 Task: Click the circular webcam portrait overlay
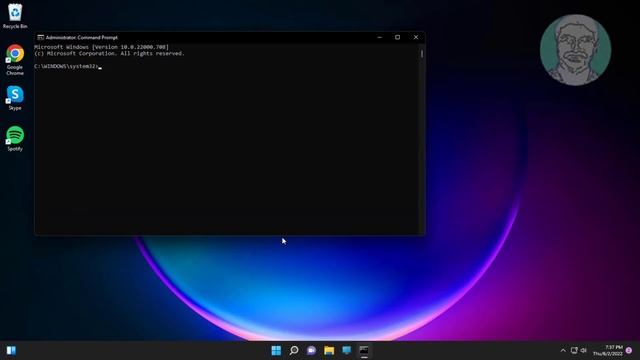[576, 50]
